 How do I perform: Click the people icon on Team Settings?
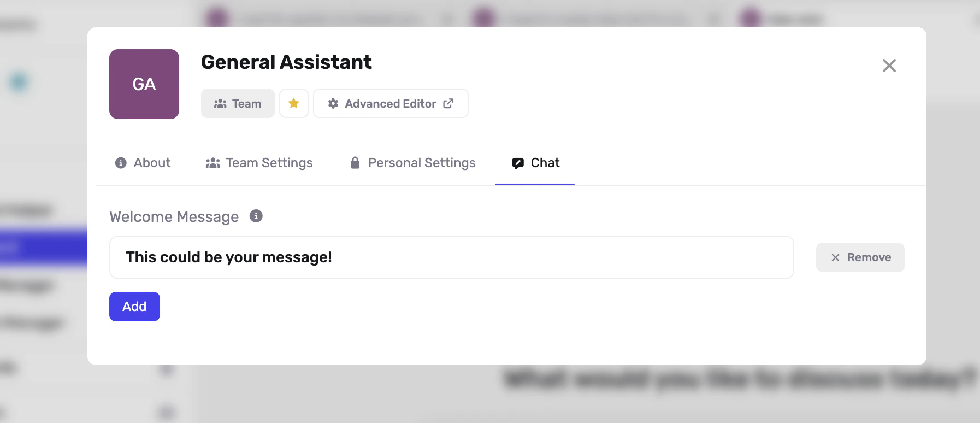pos(212,162)
